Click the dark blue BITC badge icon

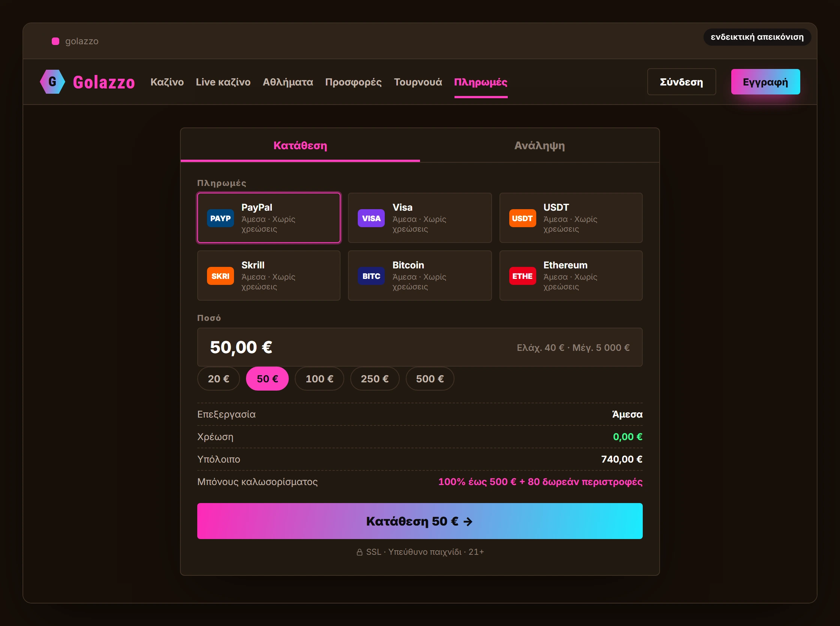point(371,276)
